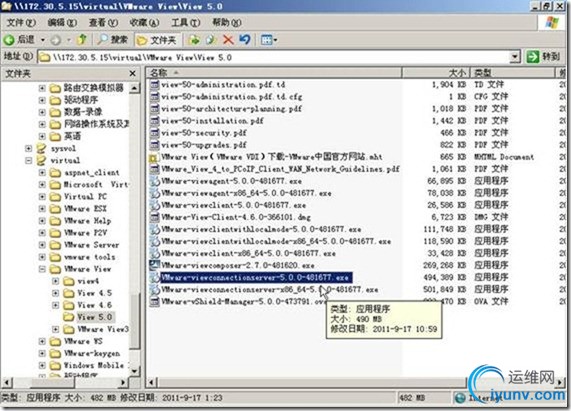571x411 pixels.
Task: Expand the sysvol tree node
Action: [28, 148]
